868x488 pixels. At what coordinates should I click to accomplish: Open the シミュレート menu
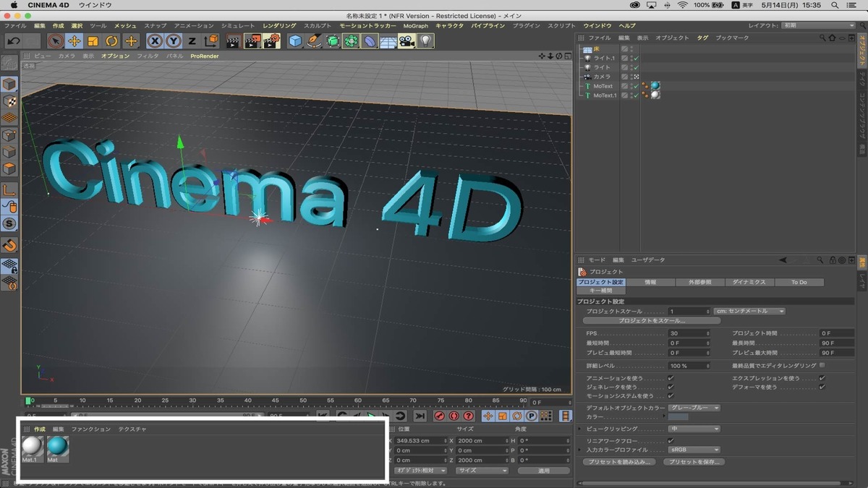(238, 26)
